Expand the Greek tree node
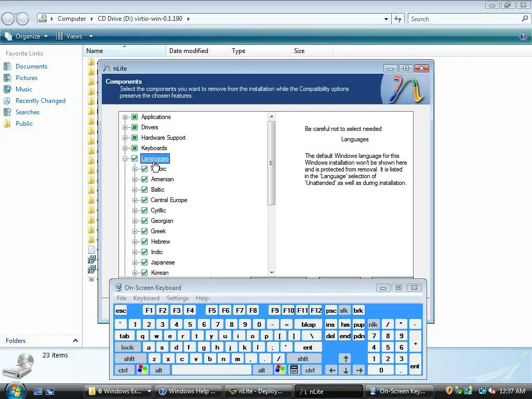This screenshot has height=399, width=532. coord(135,231)
